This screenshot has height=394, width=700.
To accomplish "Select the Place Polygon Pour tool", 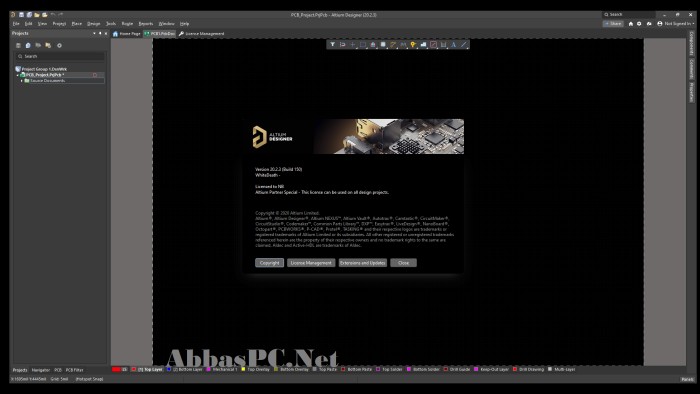I will (x=423, y=45).
